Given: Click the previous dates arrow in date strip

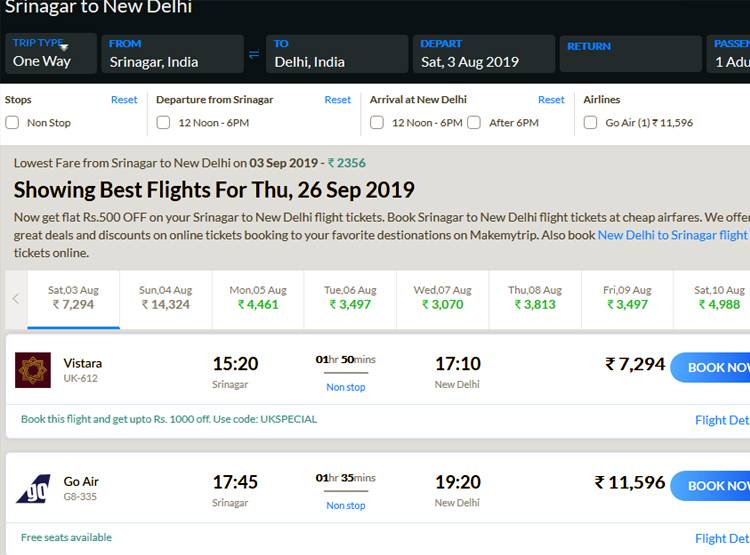Looking at the screenshot, I should click(15, 298).
